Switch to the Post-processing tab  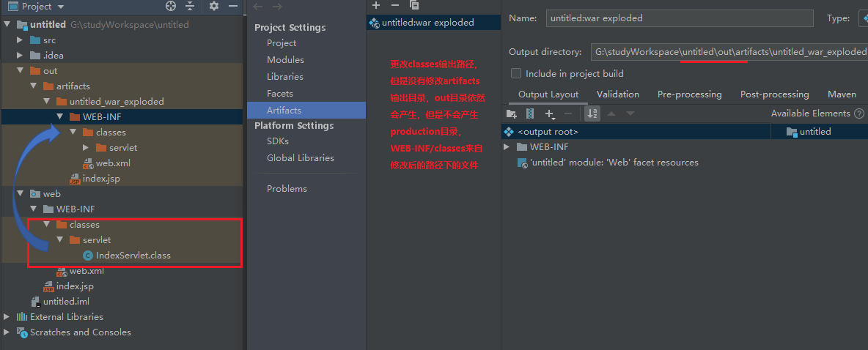click(x=774, y=94)
